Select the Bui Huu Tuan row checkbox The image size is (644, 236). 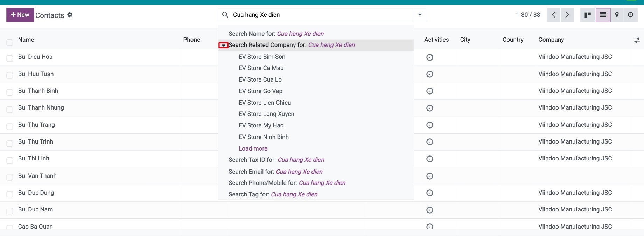click(10, 75)
